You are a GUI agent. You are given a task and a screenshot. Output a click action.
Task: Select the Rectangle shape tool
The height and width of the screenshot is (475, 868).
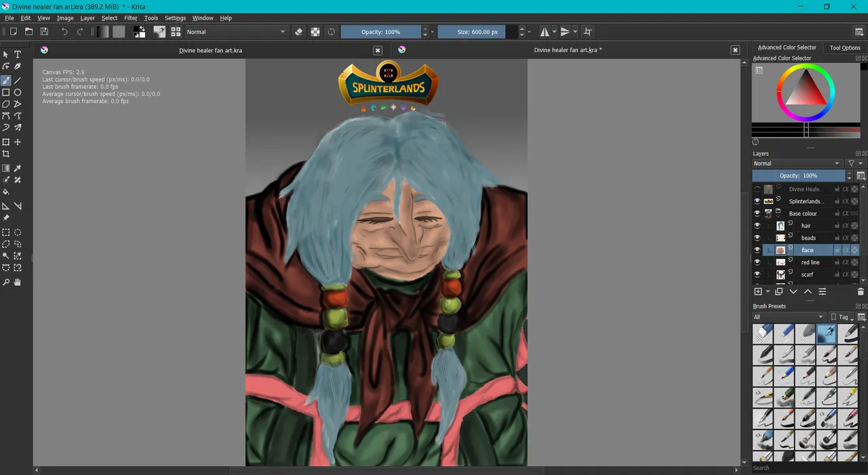(x=6, y=92)
